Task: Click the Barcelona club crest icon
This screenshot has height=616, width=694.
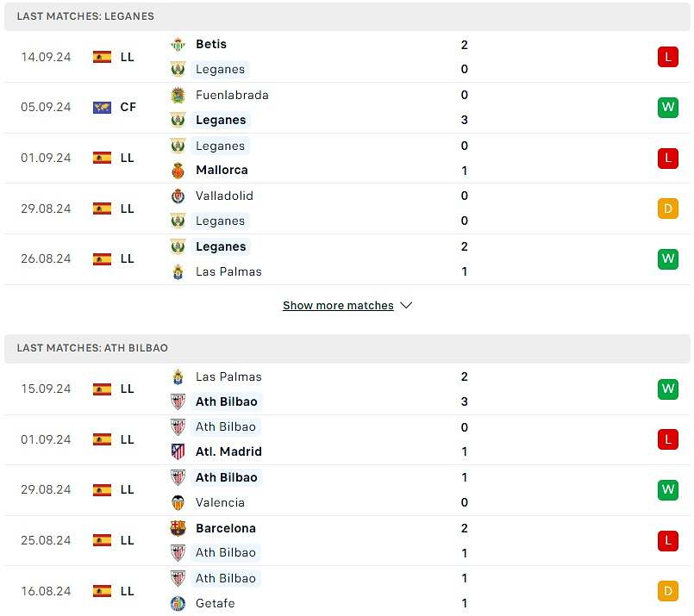Action: [x=178, y=528]
